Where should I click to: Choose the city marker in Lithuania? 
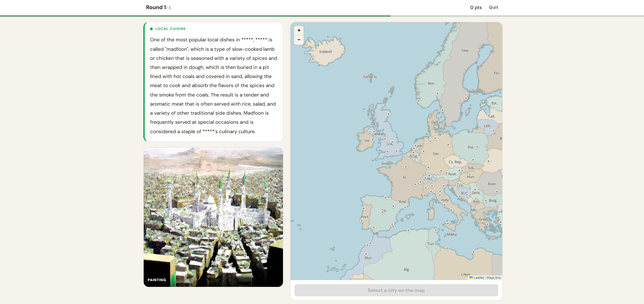click(x=494, y=131)
